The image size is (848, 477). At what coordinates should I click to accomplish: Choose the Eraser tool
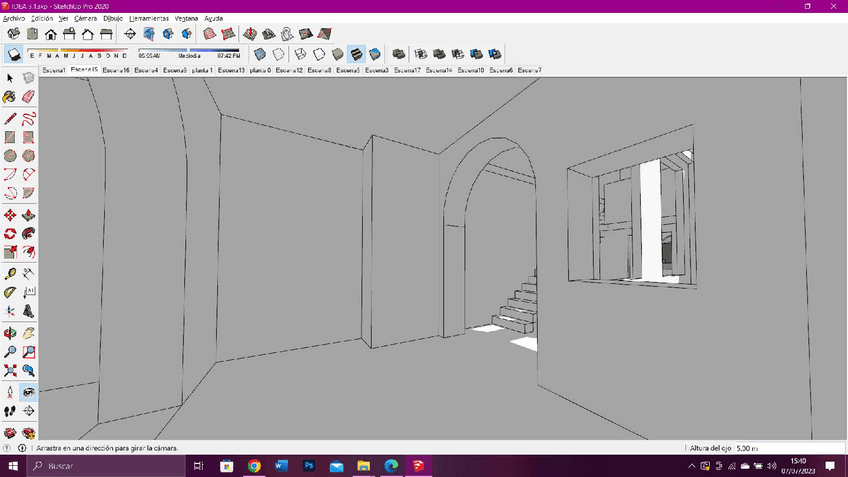(x=28, y=97)
